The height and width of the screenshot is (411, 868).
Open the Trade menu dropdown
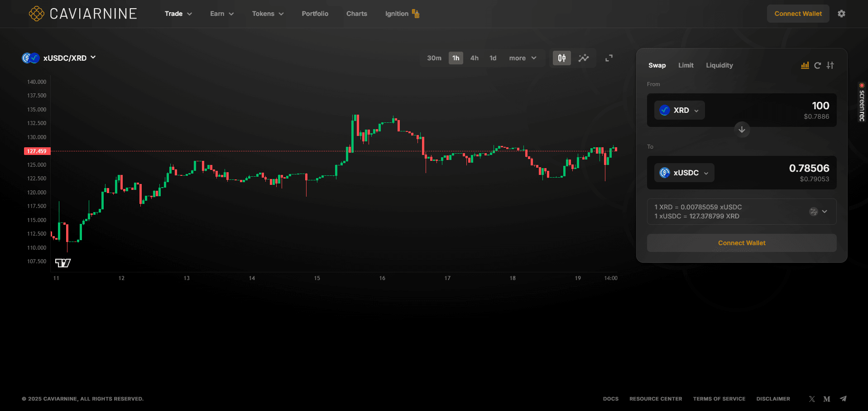click(x=178, y=14)
